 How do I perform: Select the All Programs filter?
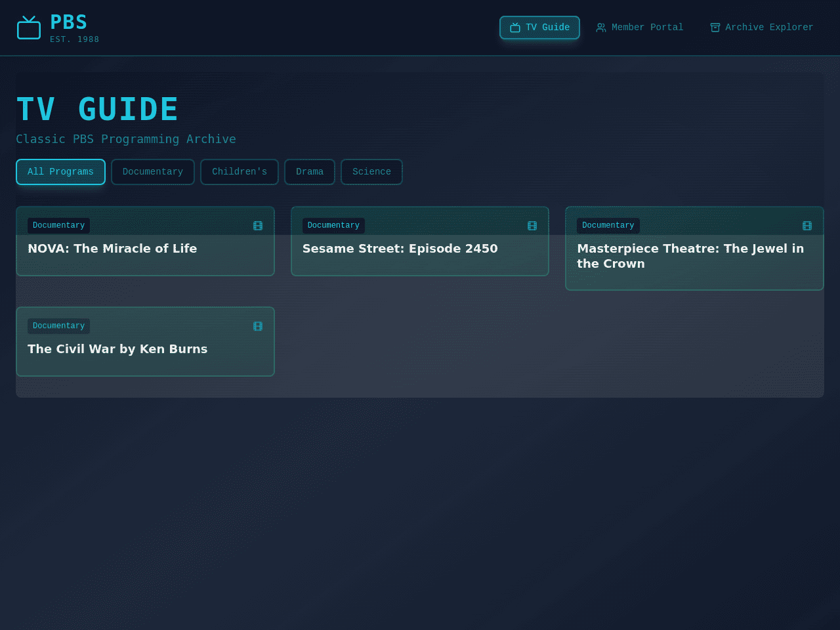click(x=60, y=172)
